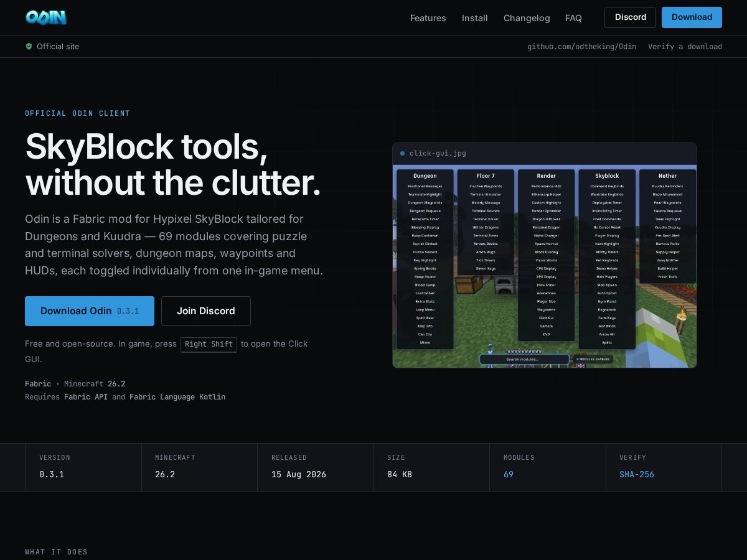Open github.com/odtheking/Odin link

point(581,47)
